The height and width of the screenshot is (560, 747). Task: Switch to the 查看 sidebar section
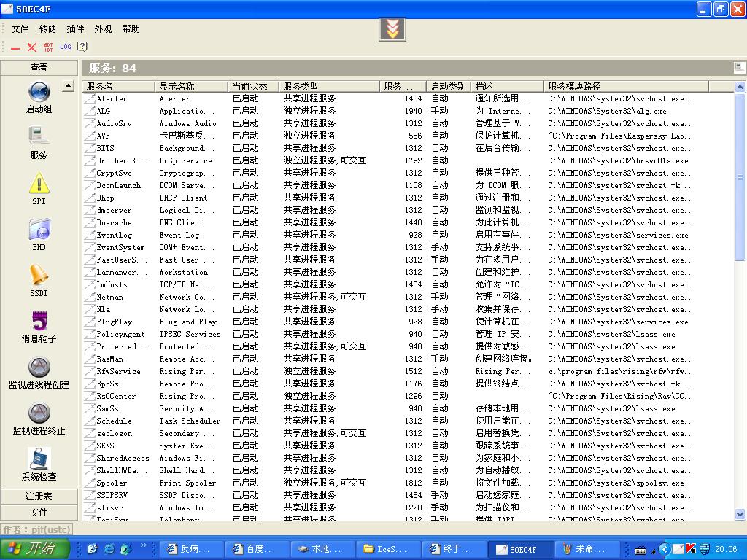(x=39, y=68)
